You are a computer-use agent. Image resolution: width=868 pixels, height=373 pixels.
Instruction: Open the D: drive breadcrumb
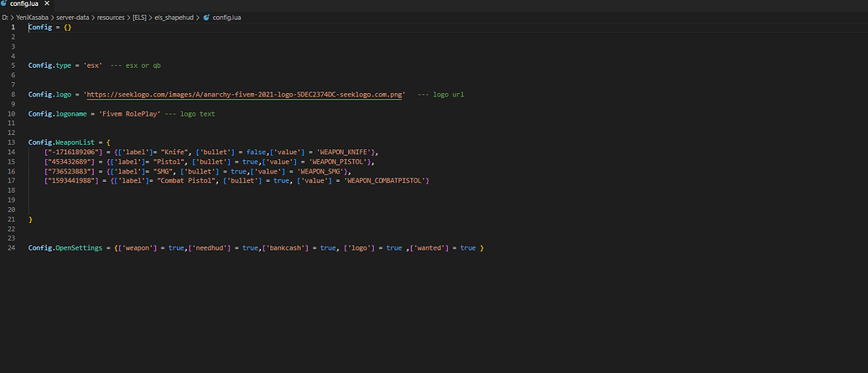pyautogui.click(x=5, y=18)
